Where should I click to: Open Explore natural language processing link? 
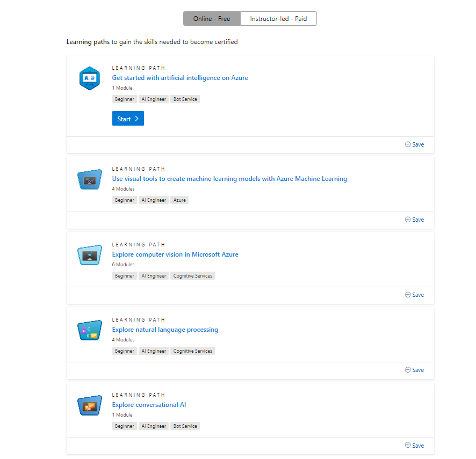(x=165, y=329)
